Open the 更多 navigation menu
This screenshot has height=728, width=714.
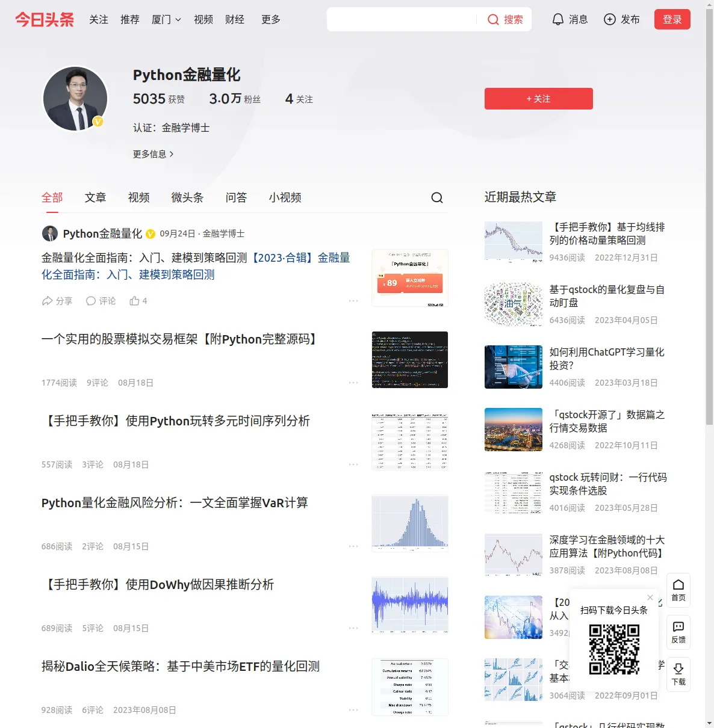click(x=271, y=20)
